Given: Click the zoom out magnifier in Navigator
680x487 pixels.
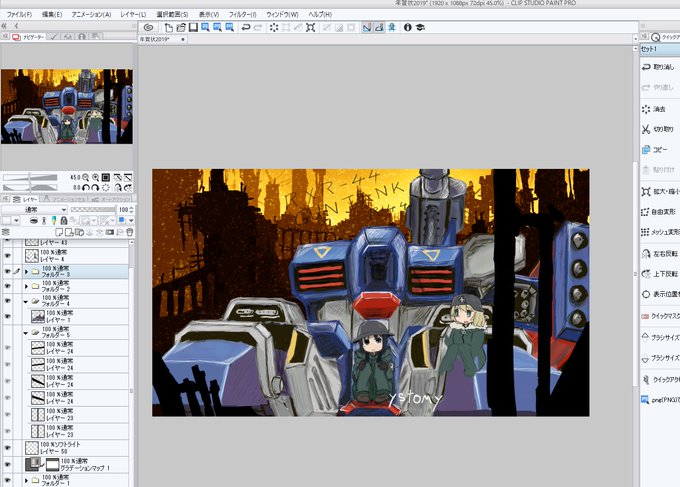Looking at the screenshot, I should [86, 177].
